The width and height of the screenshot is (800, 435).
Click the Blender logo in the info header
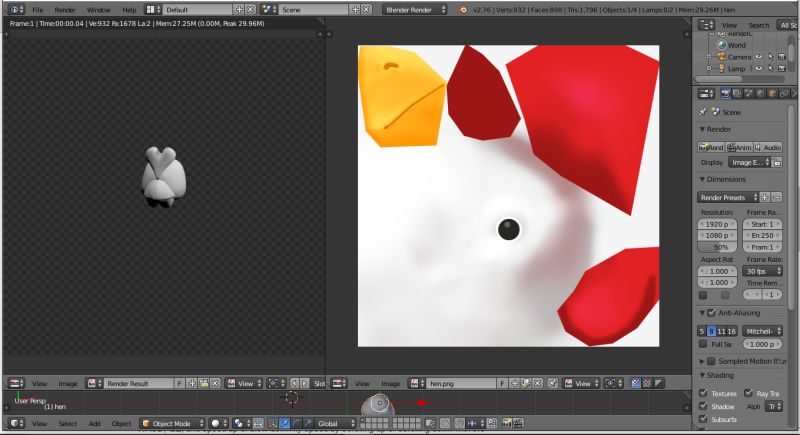click(x=462, y=10)
